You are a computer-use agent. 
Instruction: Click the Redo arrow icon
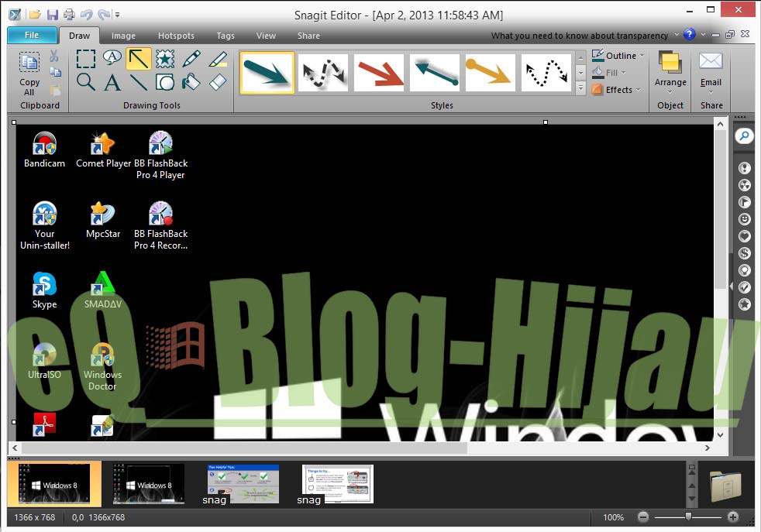coord(104,15)
